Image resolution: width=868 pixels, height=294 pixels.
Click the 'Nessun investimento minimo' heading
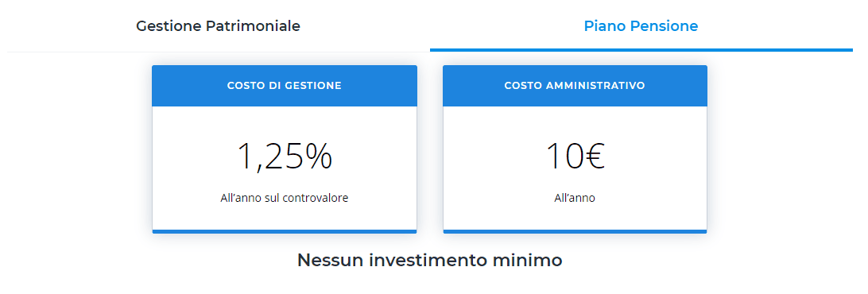429,260
